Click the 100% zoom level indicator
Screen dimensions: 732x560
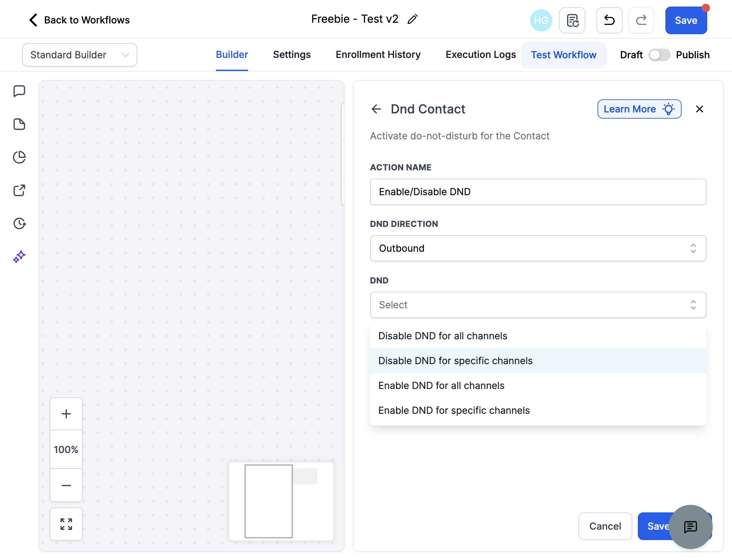coord(66,450)
